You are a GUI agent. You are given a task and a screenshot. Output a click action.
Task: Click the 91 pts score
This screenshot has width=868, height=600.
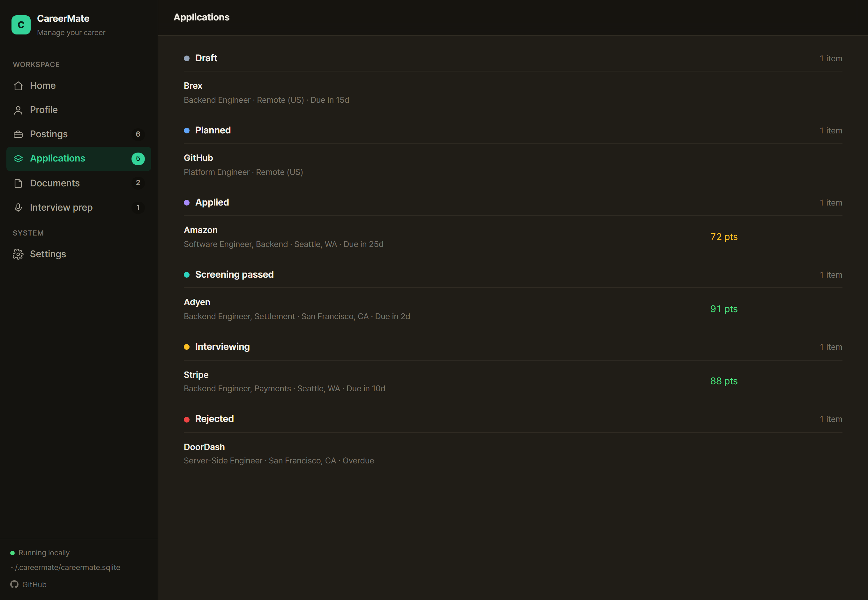pyautogui.click(x=724, y=309)
